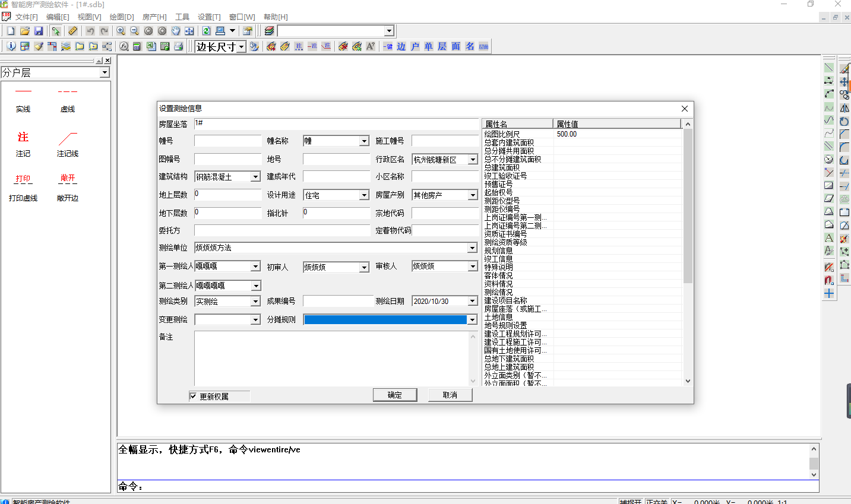851x504 pixels.
Task: Select the 注记线 annotation line tool
Action: [x=68, y=144]
